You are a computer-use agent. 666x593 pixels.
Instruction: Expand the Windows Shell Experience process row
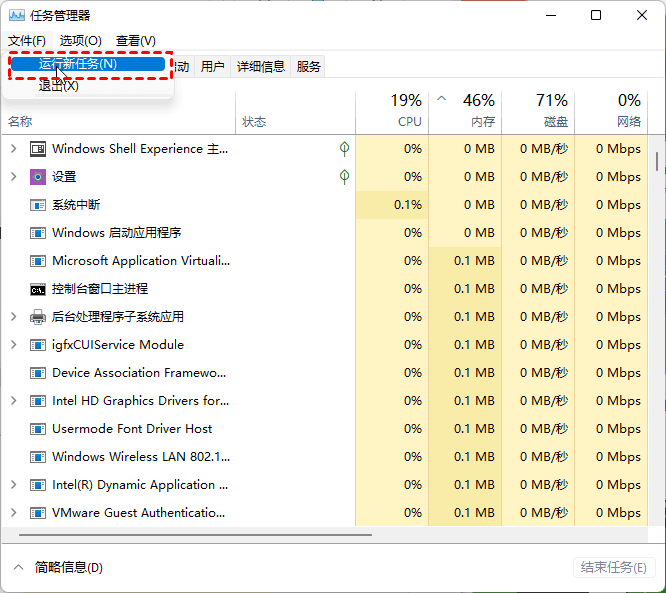[x=13, y=149]
